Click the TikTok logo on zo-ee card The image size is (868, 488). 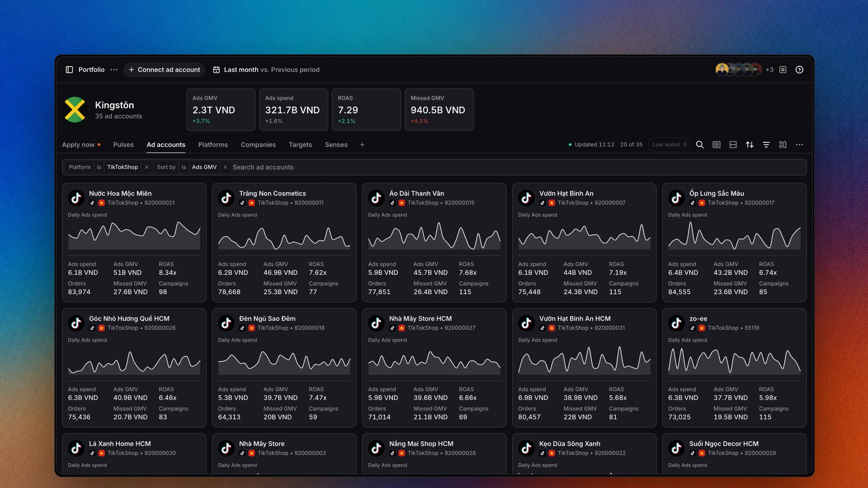pos(676,323)
